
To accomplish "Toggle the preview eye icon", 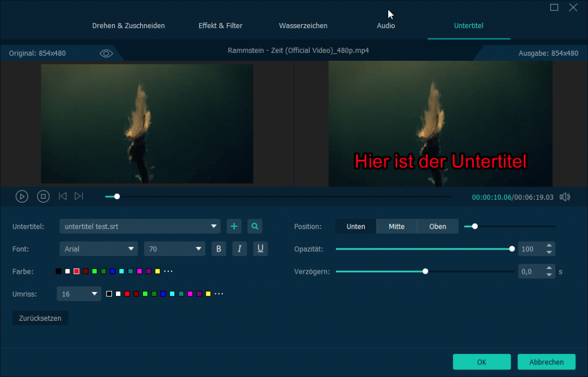I will coord(106,53).
